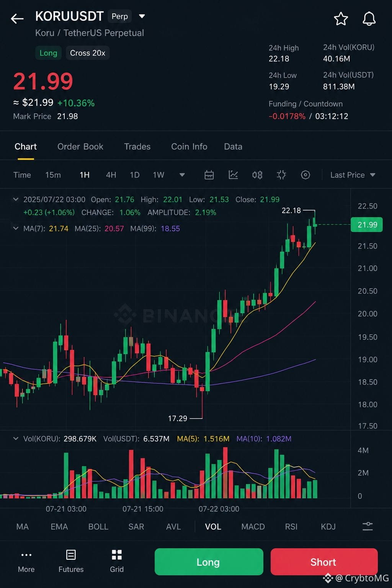
Task: Open the Futures menu icon
Action: tap(71, 555)
